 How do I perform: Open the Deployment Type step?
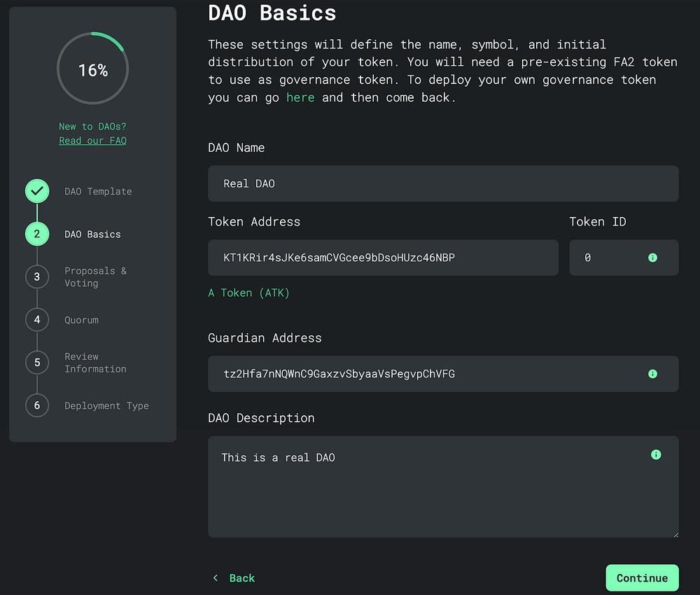point(106,405)
